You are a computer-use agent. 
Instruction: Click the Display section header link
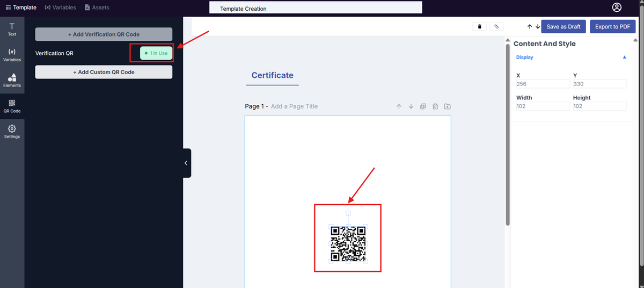click(x=525, y=57)
